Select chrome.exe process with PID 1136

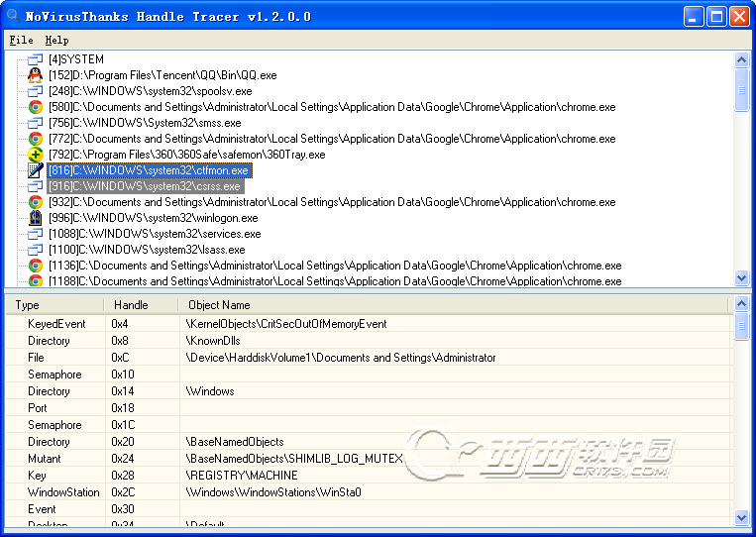(335, 266)
